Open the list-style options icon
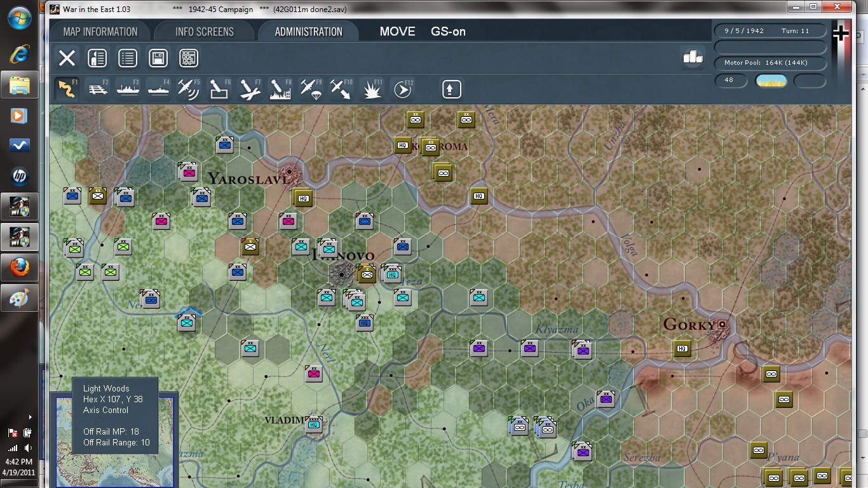868x488 pixels. pyautogui.click(x=128, y=58)
